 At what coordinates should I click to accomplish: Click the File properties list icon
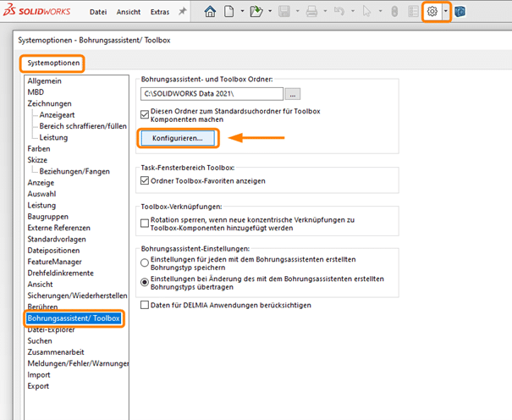(413, 11)
